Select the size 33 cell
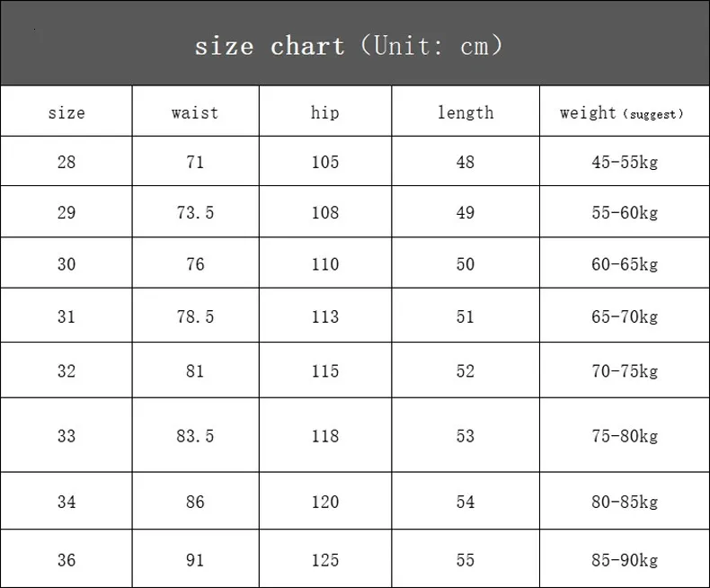710x588 pixels. 67,436
